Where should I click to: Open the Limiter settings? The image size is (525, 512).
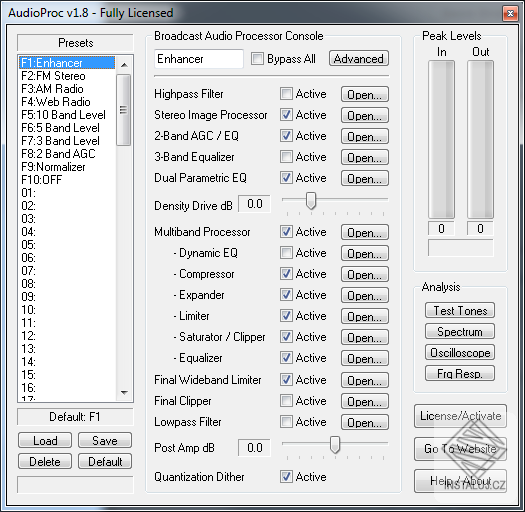tap(365, 316)
